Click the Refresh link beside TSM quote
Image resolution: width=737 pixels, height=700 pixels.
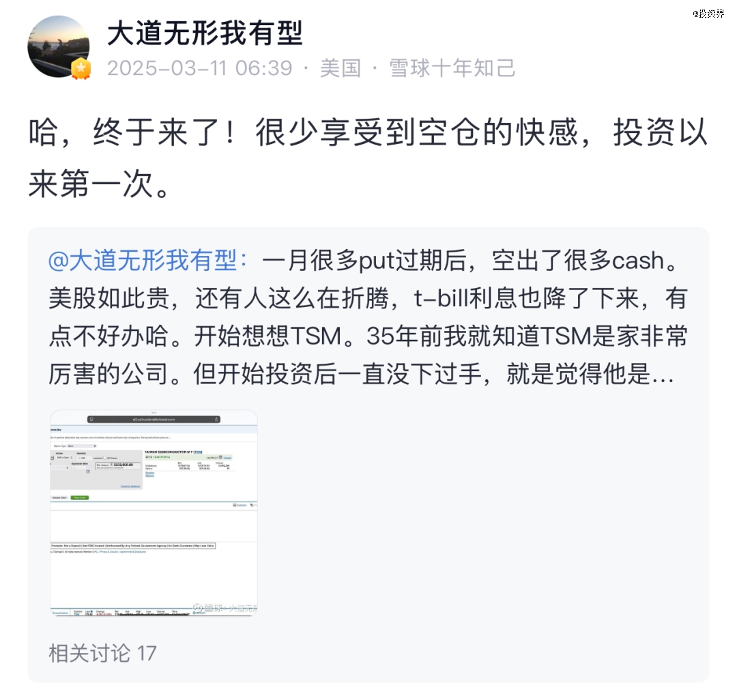click(227, 458)
